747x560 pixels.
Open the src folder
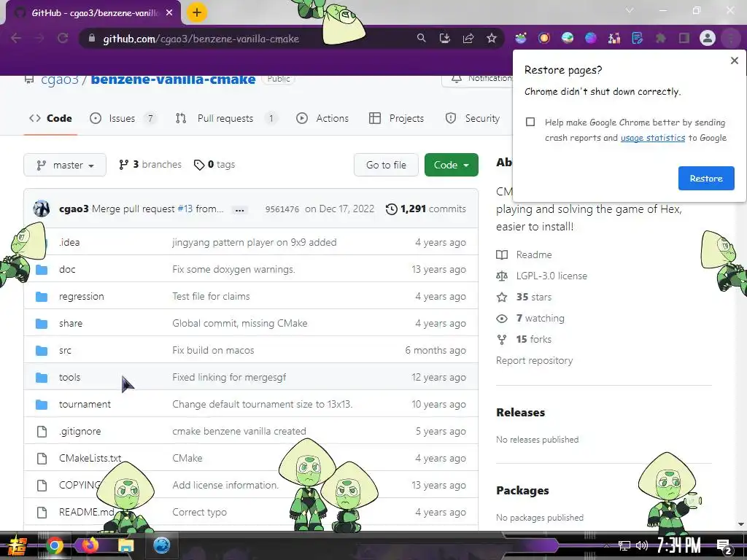65,351
